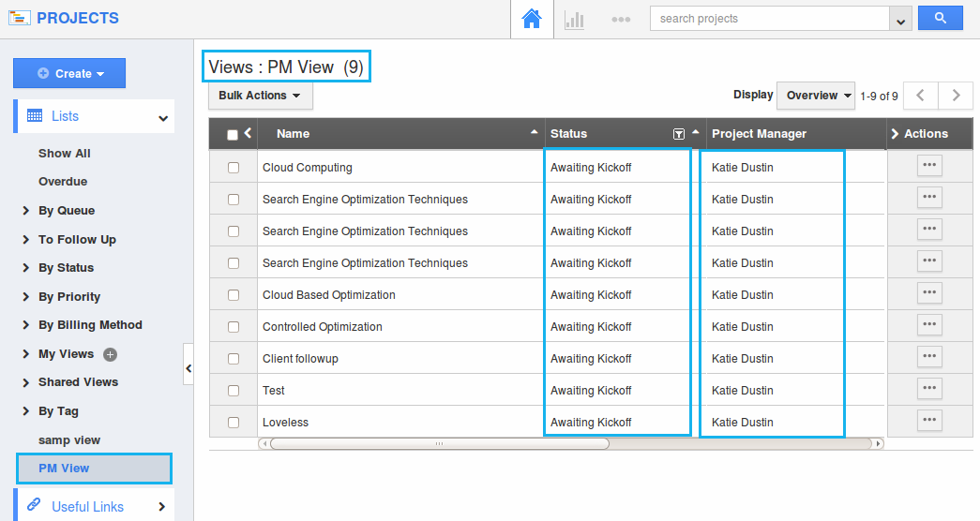The image size is (980, 521).
Task: Click Katie Dustin in Test row
Action: (x=742, y=391)
